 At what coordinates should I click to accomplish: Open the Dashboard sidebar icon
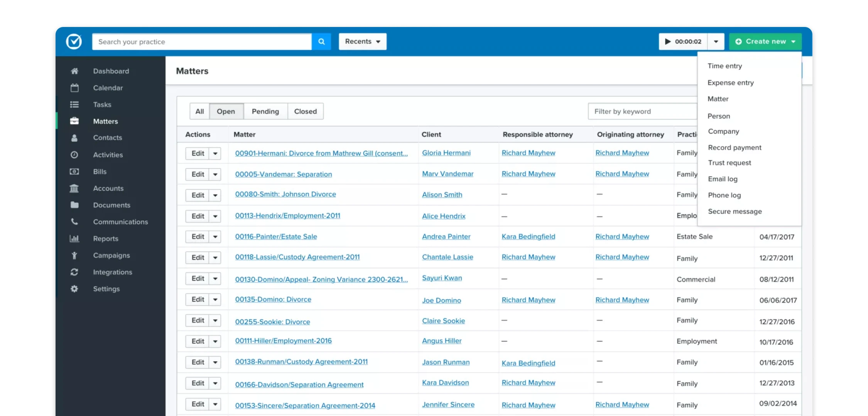coord(74,71)
